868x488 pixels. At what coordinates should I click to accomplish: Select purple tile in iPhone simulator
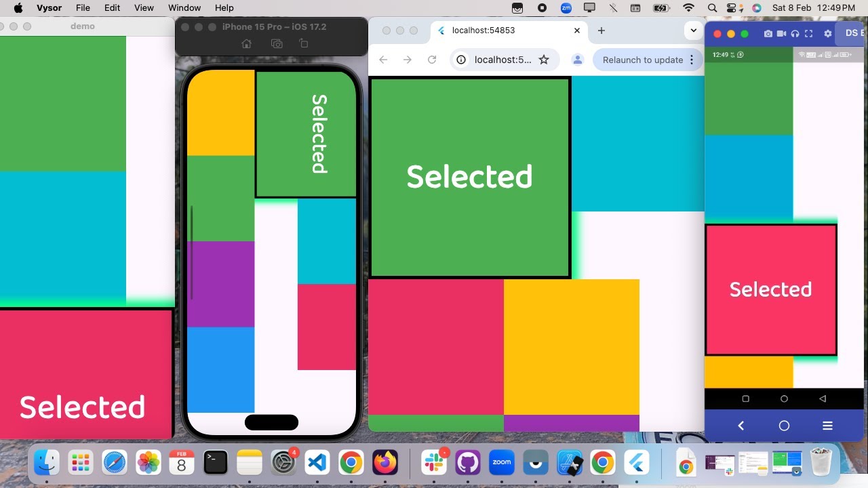(221, 285)
